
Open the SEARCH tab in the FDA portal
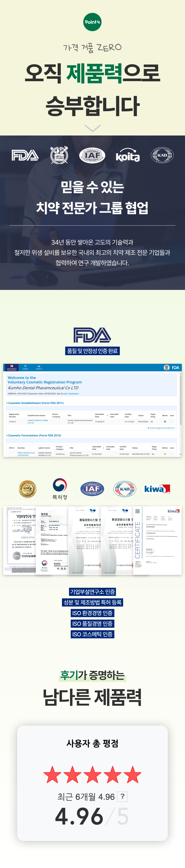[x=39, y=367]
